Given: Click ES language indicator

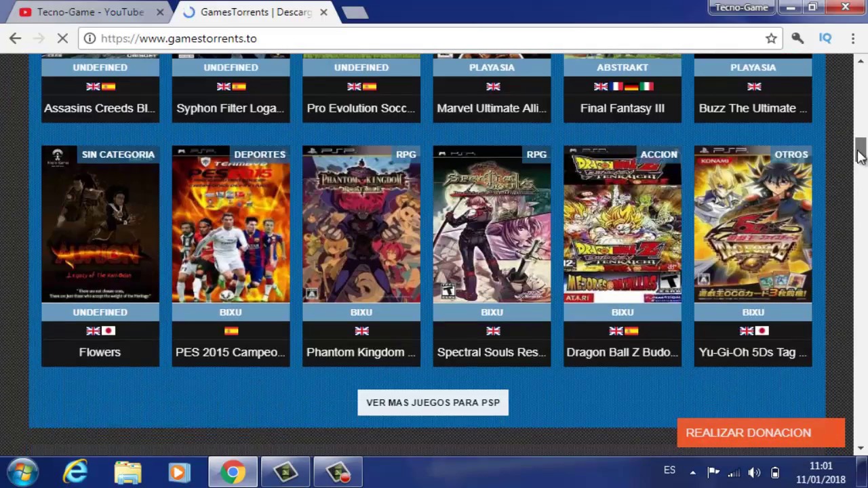Looking at the screenshot, I should 669,470.
